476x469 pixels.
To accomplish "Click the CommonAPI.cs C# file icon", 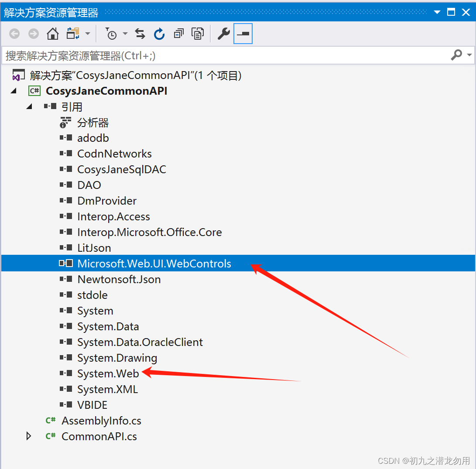I will tap(51, 436).
